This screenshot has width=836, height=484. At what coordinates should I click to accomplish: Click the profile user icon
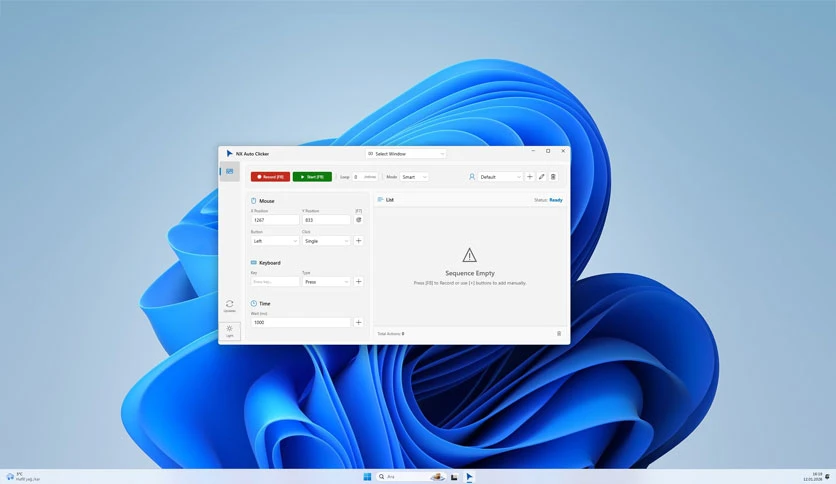point(471,177)
